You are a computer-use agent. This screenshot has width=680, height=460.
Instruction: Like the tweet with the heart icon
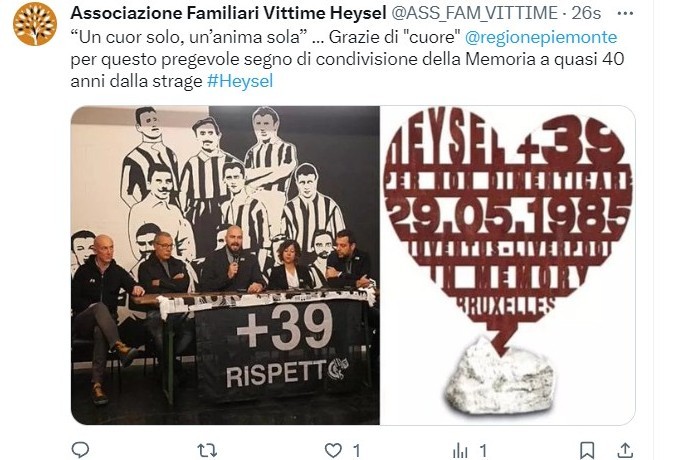click(x=333, y=450)
